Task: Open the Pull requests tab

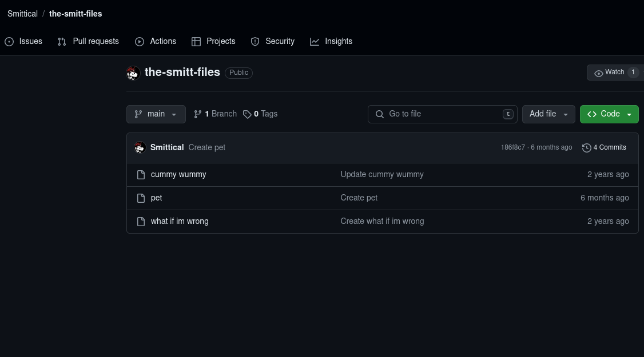Action: [x=88, y=42]
